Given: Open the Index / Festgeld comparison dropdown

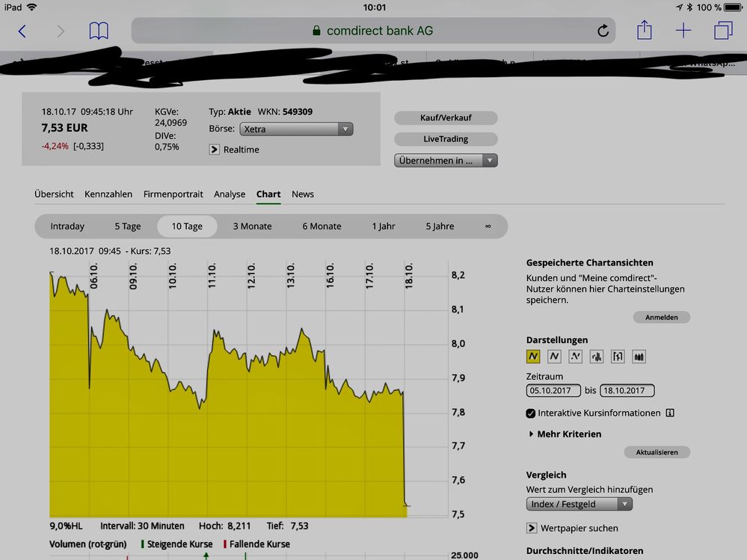Looking at the screenshot, I should pyautogui.click(x=579, y=504).
